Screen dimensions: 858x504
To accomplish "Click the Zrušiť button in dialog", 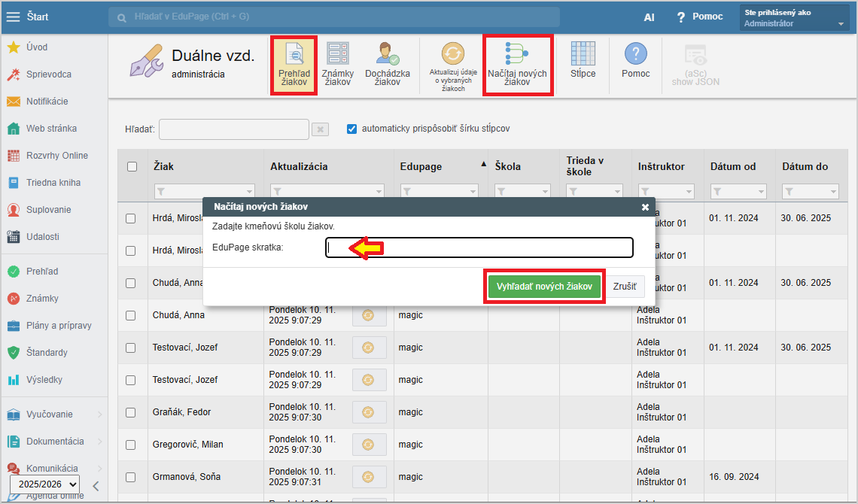I will pyautogui.click(x=625, y=287).
